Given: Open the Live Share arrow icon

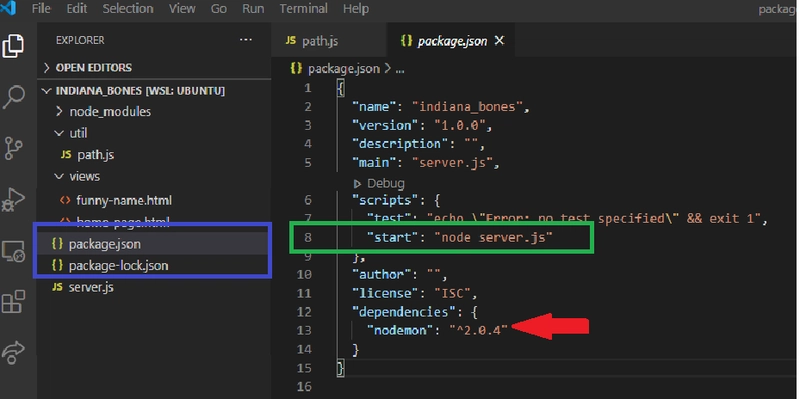Looking at the screenshot, I should 13,352.
